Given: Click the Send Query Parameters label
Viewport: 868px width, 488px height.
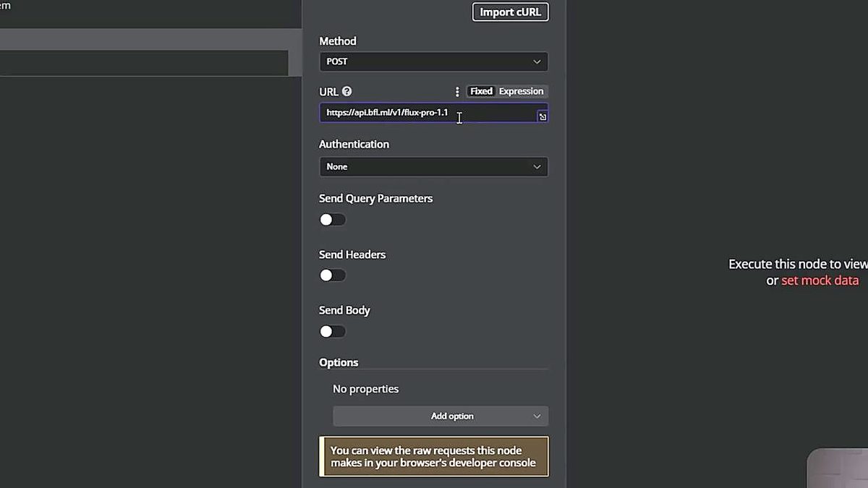Looking at the screenshot, I should pos(375,198).
